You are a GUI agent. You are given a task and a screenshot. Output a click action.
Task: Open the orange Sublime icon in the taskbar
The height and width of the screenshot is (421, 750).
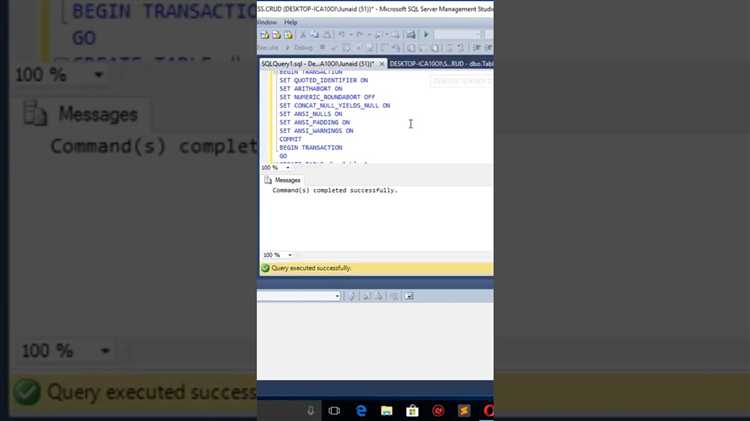464,410
